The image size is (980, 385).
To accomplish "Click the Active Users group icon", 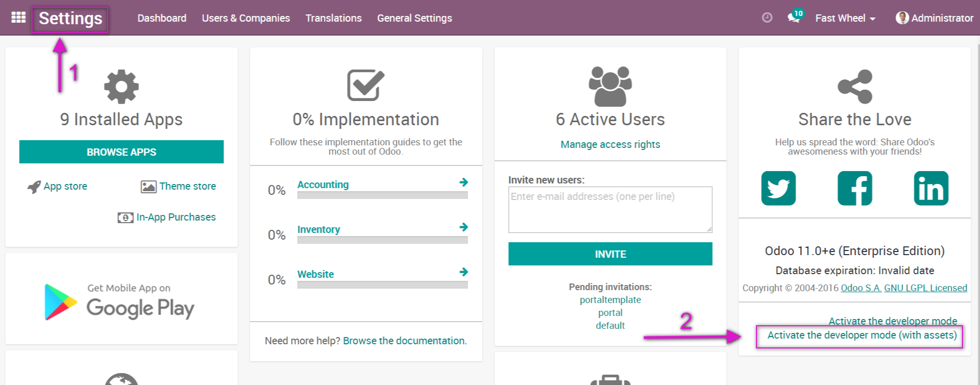I will [610, 86].
